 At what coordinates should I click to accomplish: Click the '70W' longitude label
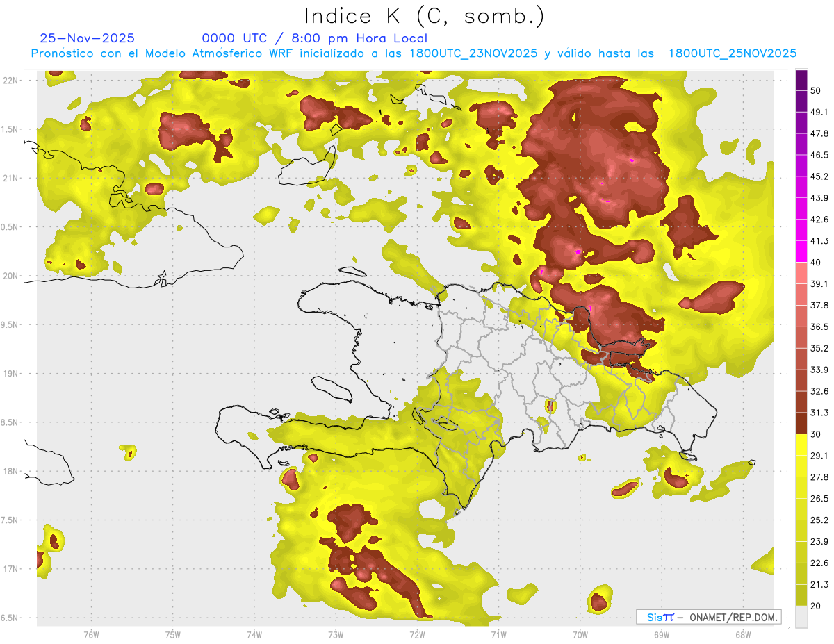[x=580, y=635]
